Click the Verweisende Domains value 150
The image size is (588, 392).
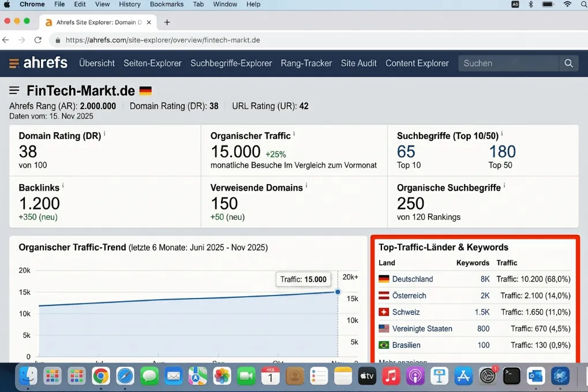point(224,203)
